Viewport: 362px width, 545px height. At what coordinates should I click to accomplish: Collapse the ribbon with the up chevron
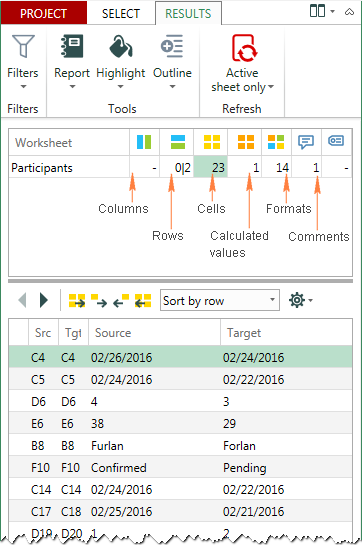(x=349, y=12)
